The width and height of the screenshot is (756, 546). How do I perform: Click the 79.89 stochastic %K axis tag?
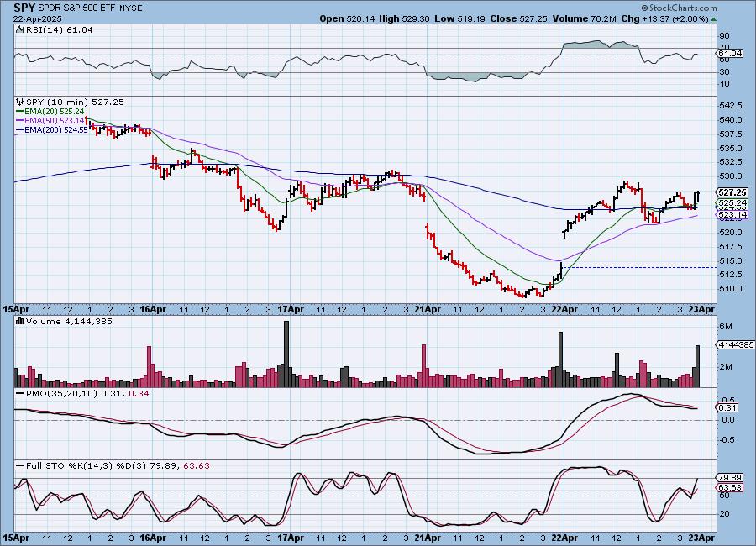731,477
